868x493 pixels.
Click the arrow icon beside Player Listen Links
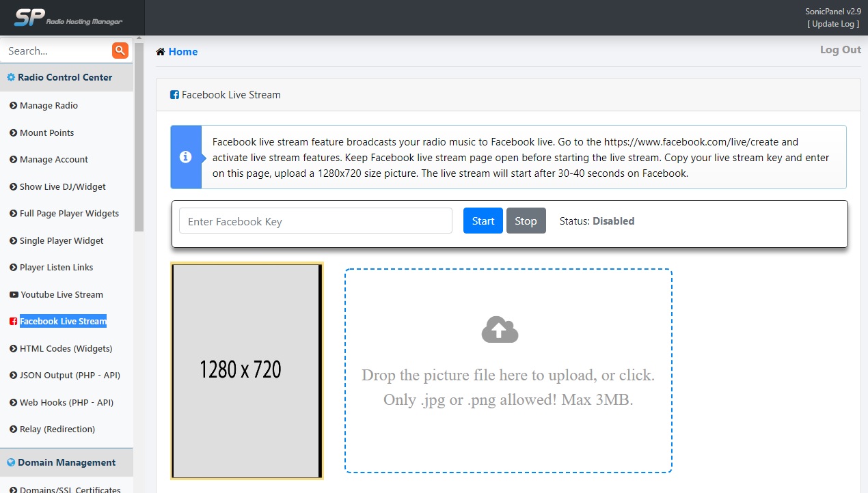(x=13, y=268)
